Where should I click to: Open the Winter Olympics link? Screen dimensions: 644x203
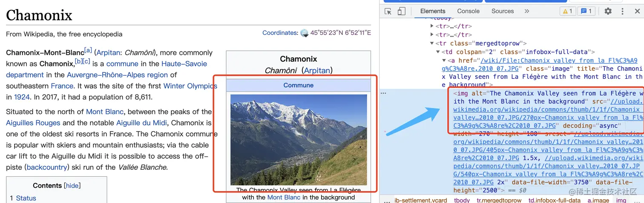(x=190, y=86)
